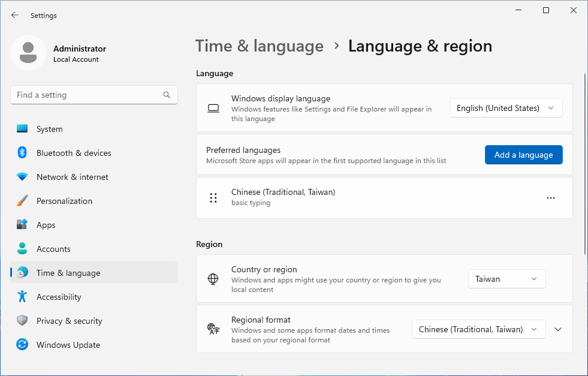
Task: Click the Regional format language icon
Action: 213,329
